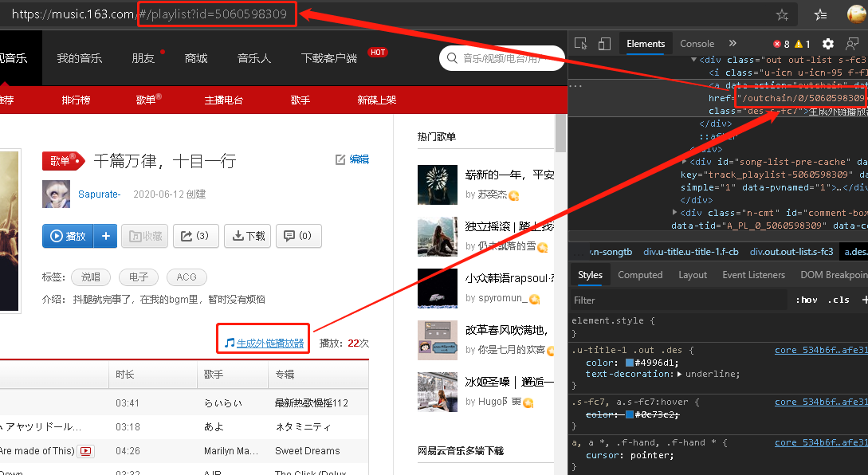Go to the 排行榜 subnav tab
868x475 pixels.
(x=76, y=100)
